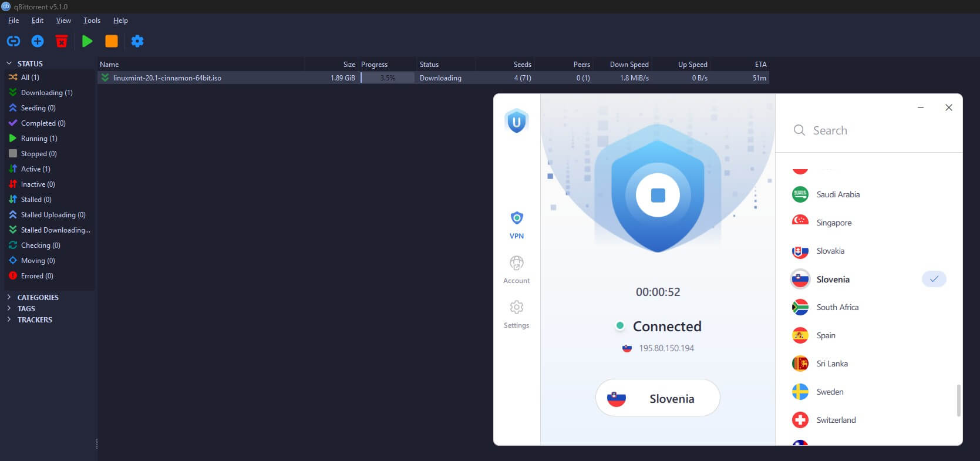Click the VPN country list scrollbar
The image size is (980, 461).
959,401
